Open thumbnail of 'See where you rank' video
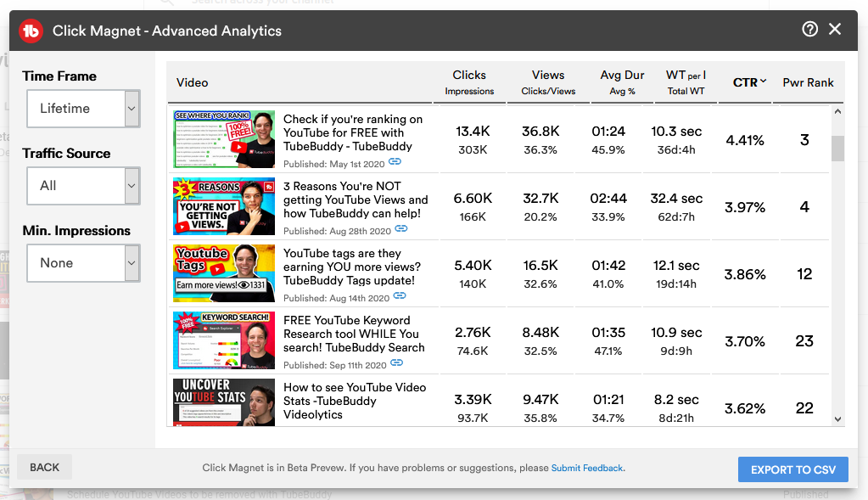The image size is (868, 500). [x=224, y=139]
